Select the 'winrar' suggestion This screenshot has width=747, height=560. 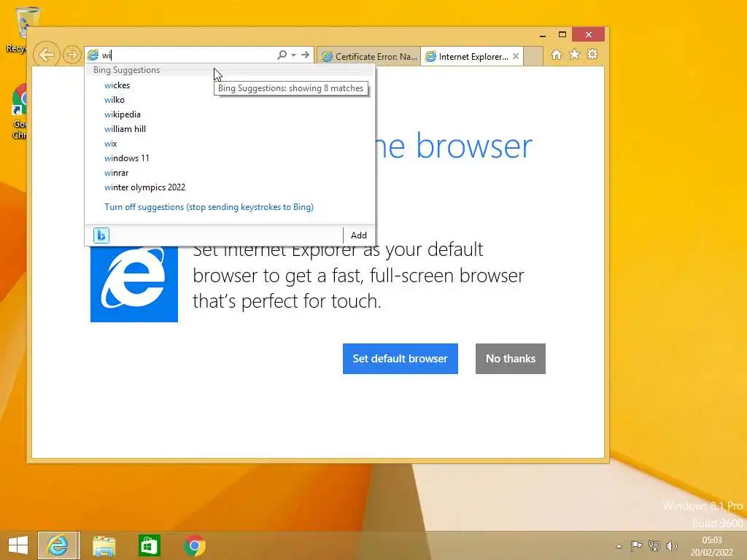230,173
